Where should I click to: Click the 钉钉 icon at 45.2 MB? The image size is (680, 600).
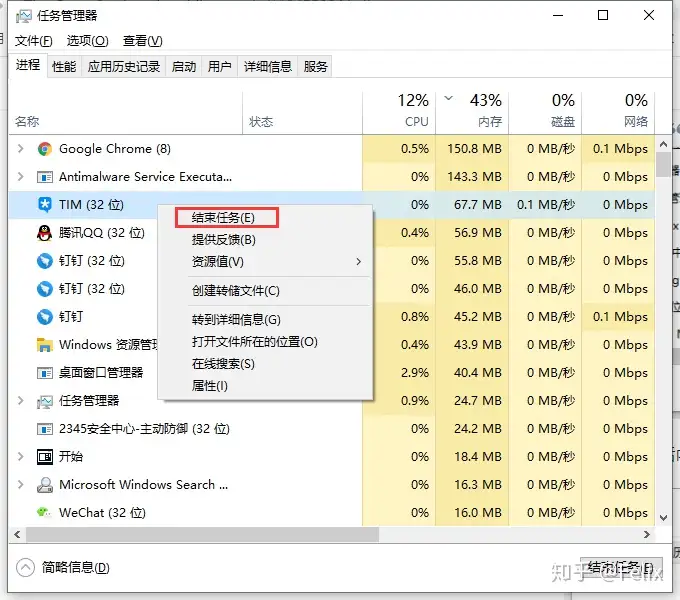click(45, 317)
